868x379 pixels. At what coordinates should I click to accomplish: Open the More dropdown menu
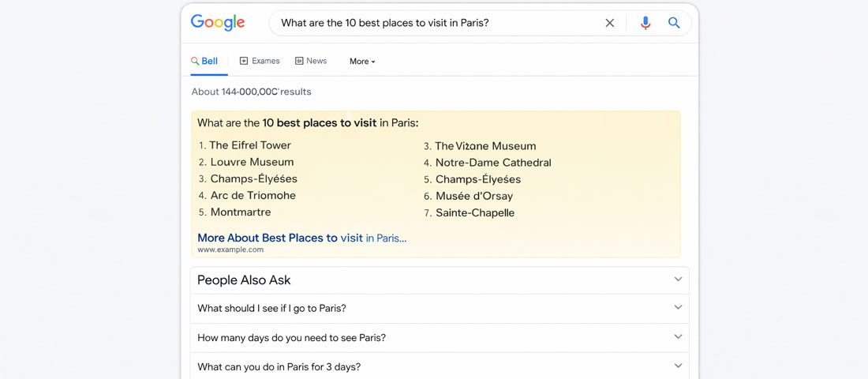coord(363,62)
